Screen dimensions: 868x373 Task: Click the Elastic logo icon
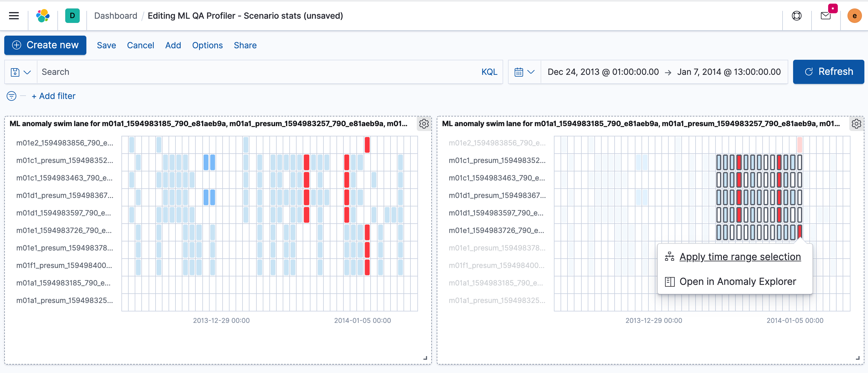point(43,16)
